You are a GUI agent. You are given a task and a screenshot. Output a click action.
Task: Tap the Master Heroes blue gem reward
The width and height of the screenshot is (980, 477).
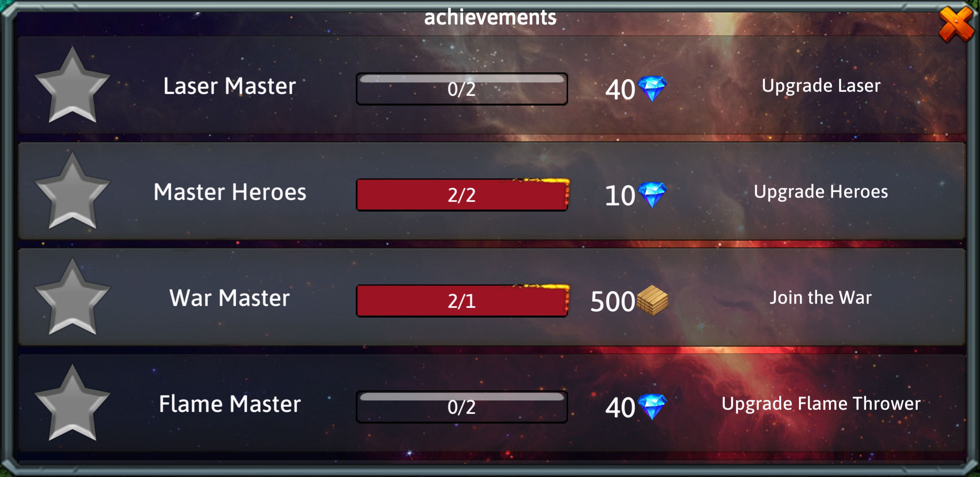pos(652,195)
